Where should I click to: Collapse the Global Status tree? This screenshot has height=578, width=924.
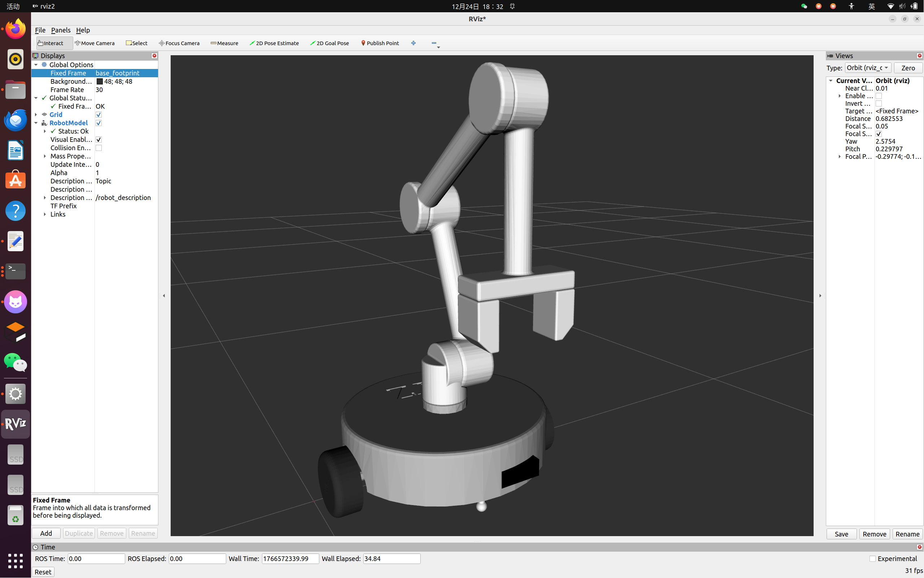pos(36,98)
